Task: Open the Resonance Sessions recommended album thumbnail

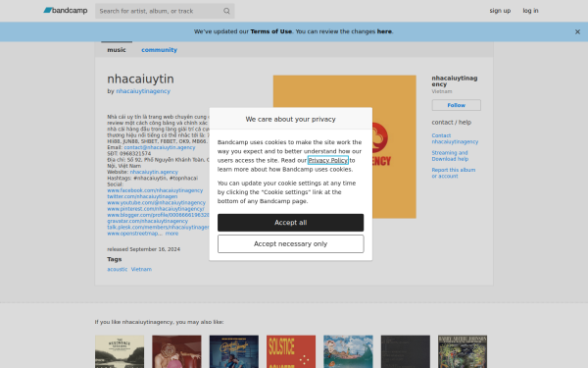Action: [x=120, y=351]
